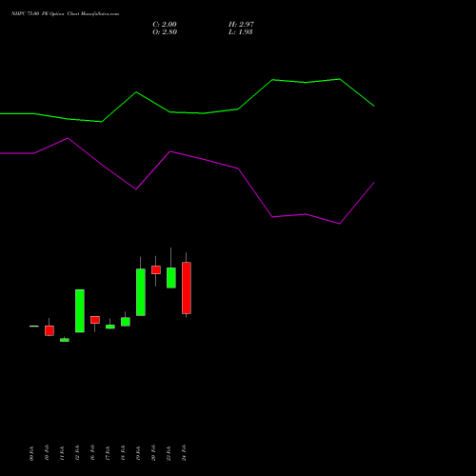476x476 pixels.
Task: Click the '10 Feb' date axis label
Action: coord(47,452)
